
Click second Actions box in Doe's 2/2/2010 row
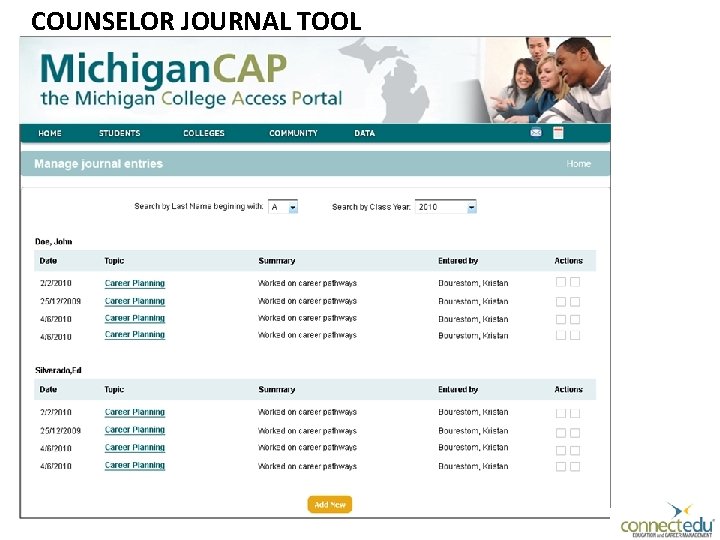(575, 282)
